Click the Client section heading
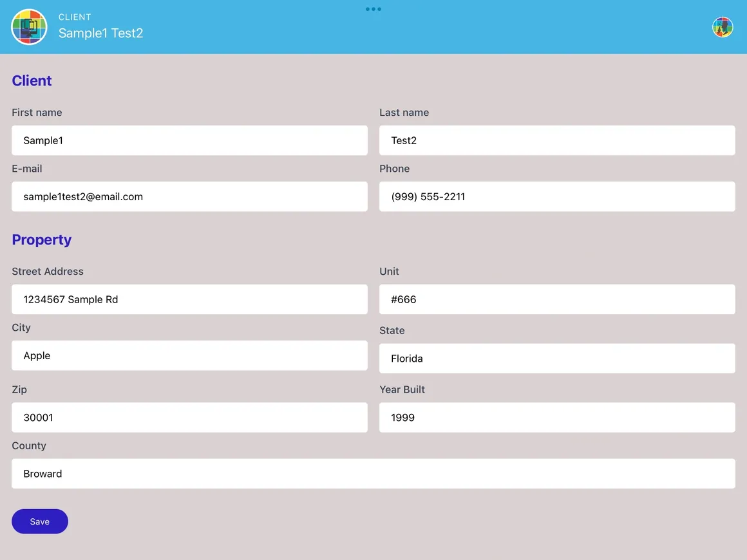This screenshot has height=560, width=747. 32,80
